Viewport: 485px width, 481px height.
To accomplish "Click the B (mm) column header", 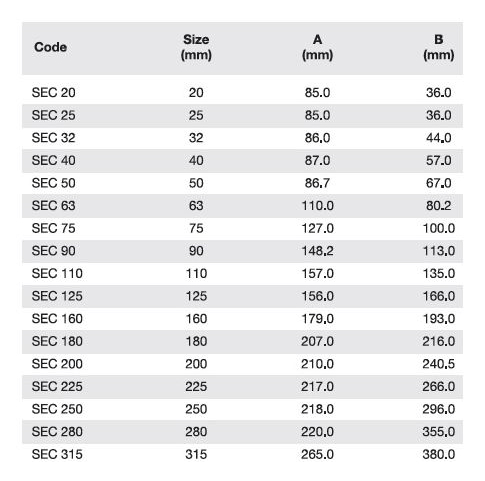I will click(439, 47).
